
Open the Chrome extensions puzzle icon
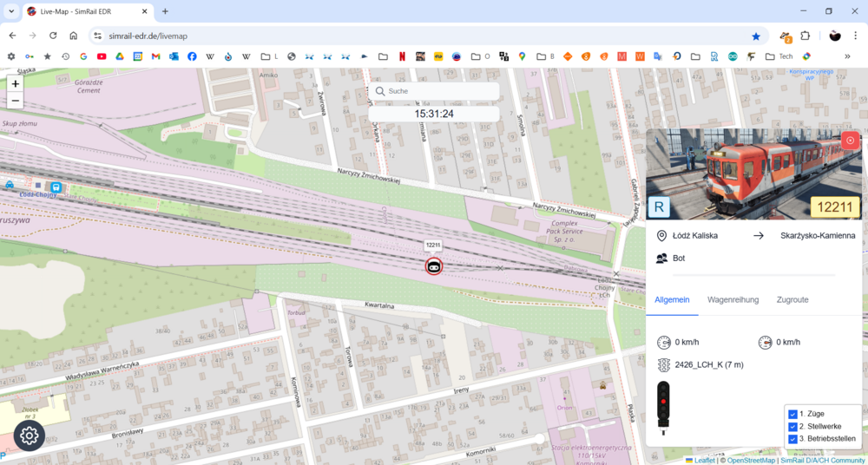click(x=806, y=36)
